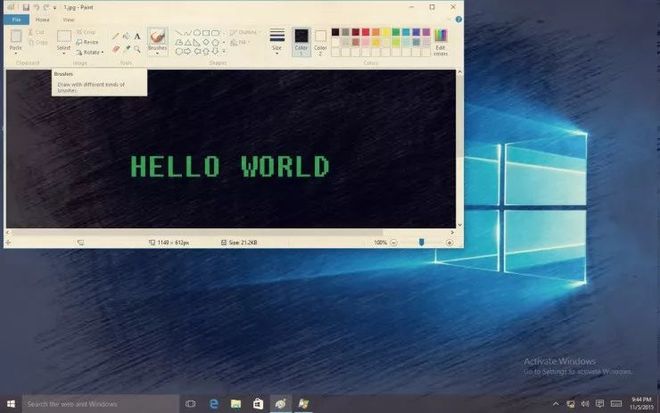
Task: Pick the right arrow shape in Shapes gallery
Action: pyautogui.click(x=188, y=51)
